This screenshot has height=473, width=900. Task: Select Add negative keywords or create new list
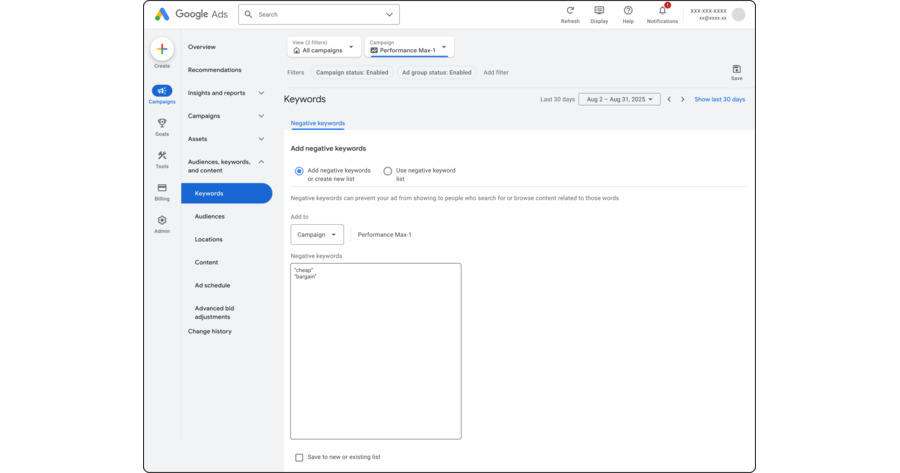(299, 171)
